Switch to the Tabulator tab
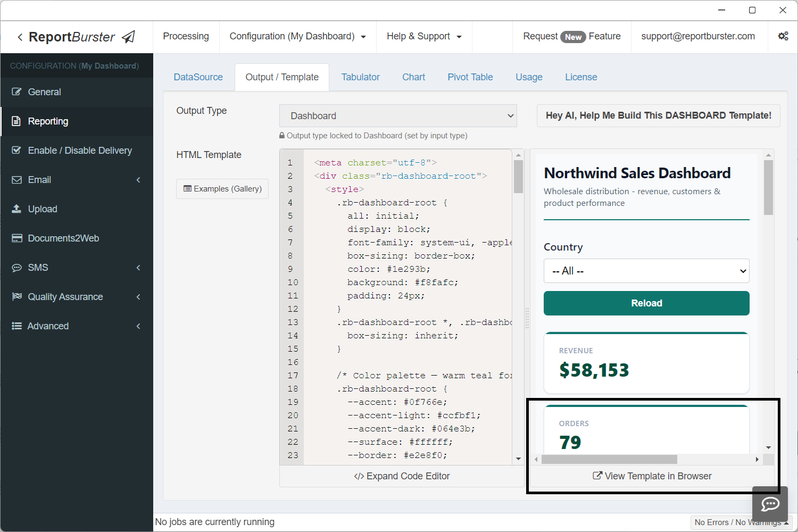 click(360, 77)
